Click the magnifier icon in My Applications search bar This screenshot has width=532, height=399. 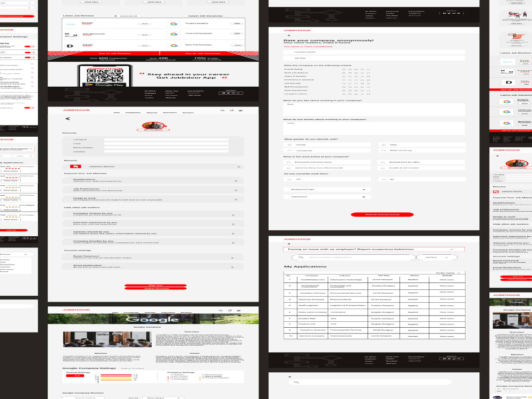300,257
